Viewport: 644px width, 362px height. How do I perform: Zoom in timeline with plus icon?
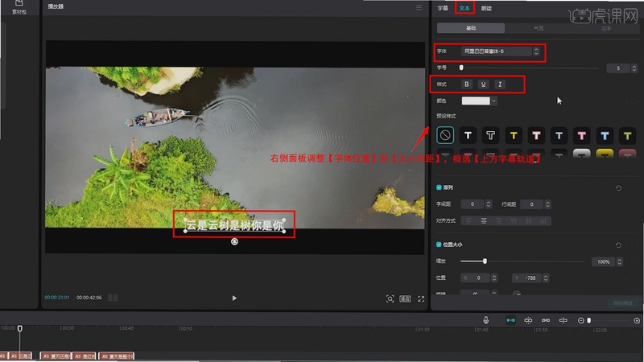(637, 320)
